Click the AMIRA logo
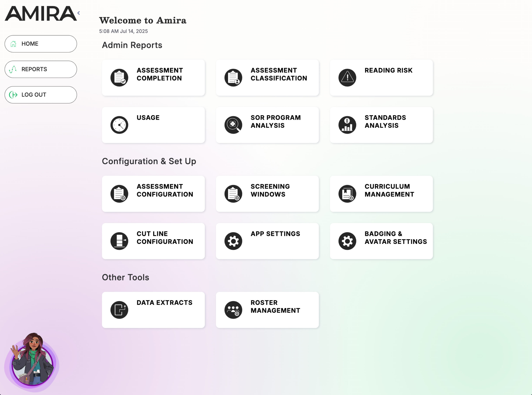This screenshot has width=532, height=395. coord(41,14)
